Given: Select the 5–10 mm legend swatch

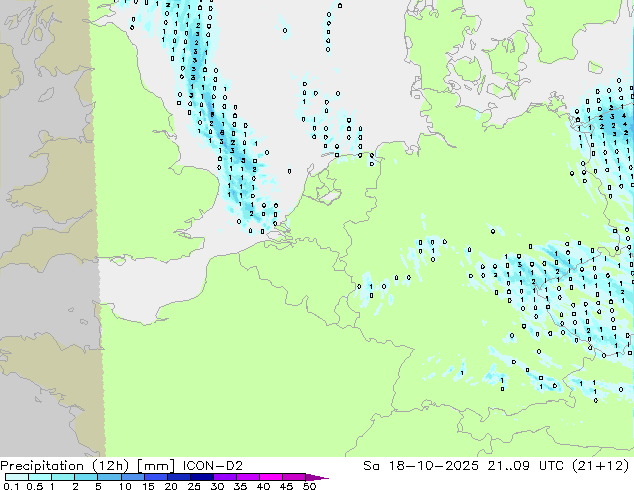Looking at the screenshot, I should pos(109,477).
